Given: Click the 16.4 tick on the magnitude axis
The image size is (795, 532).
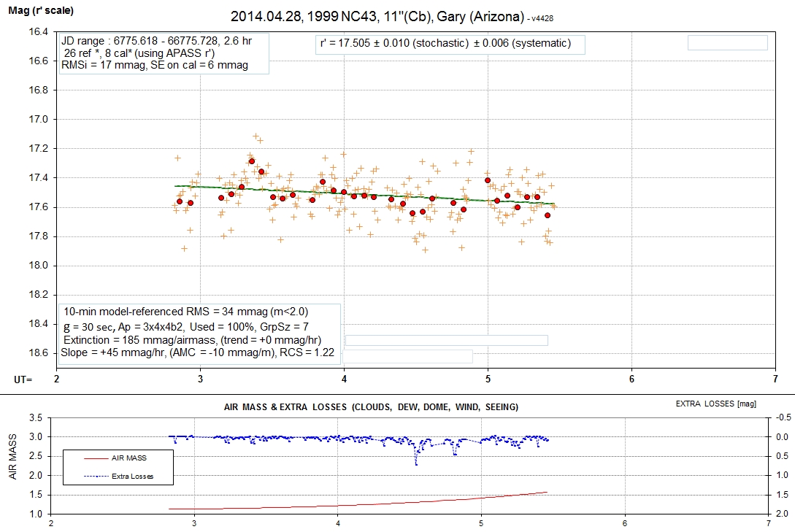Looking at the screenshot, I should coord(38,32).
